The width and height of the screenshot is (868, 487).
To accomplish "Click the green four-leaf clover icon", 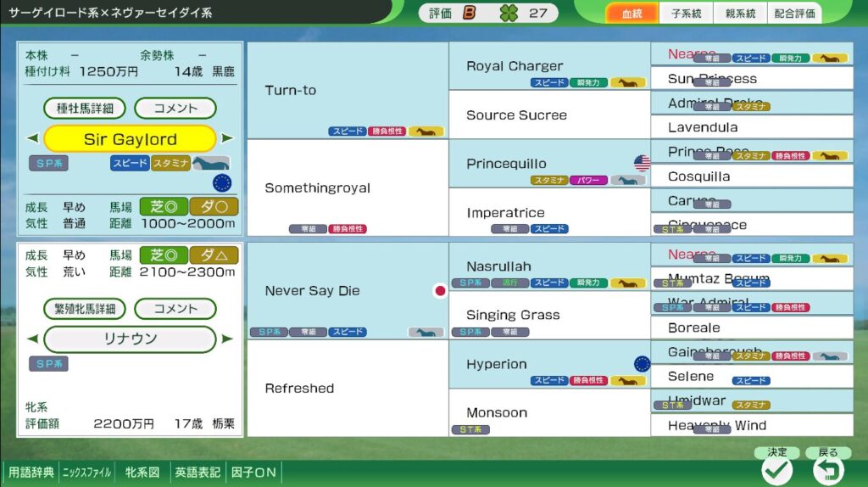I will 509,13.
